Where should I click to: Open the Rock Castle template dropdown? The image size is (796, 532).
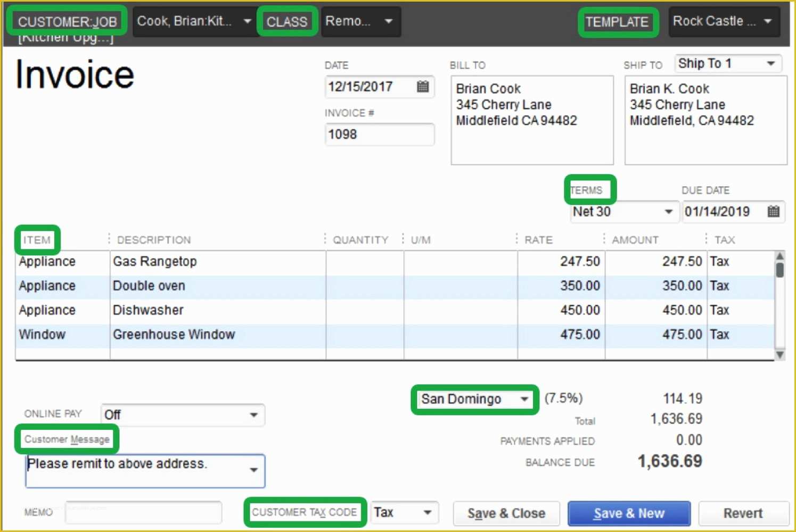click(768, 21)
